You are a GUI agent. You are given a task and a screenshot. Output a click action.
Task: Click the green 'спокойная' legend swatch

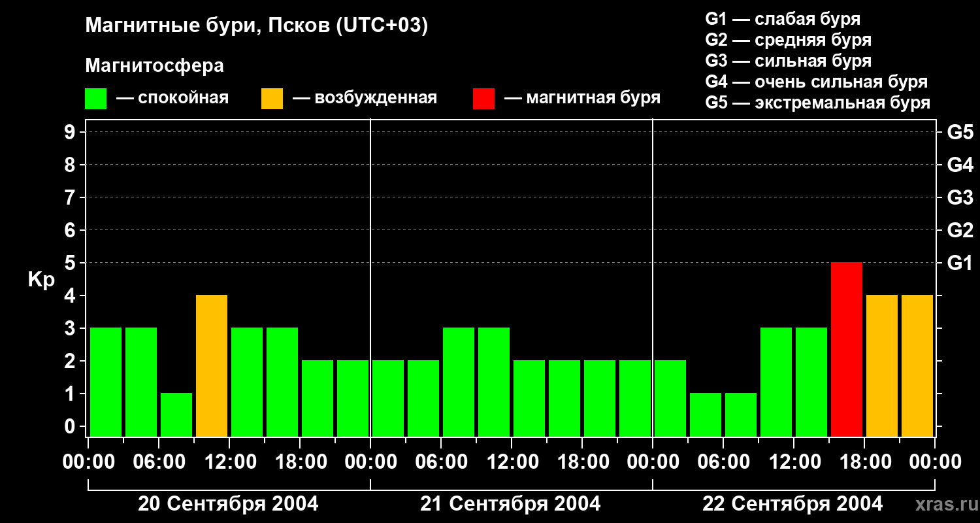coord(95,98)
